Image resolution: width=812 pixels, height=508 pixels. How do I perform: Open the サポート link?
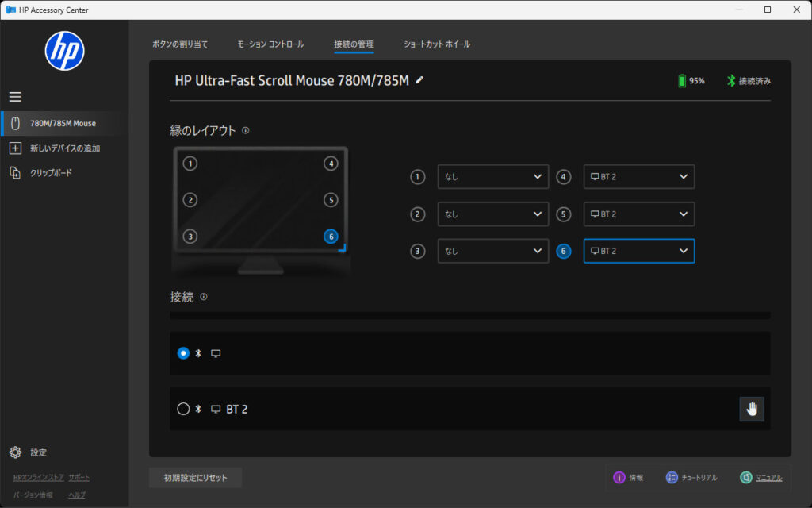click(79, 477)
